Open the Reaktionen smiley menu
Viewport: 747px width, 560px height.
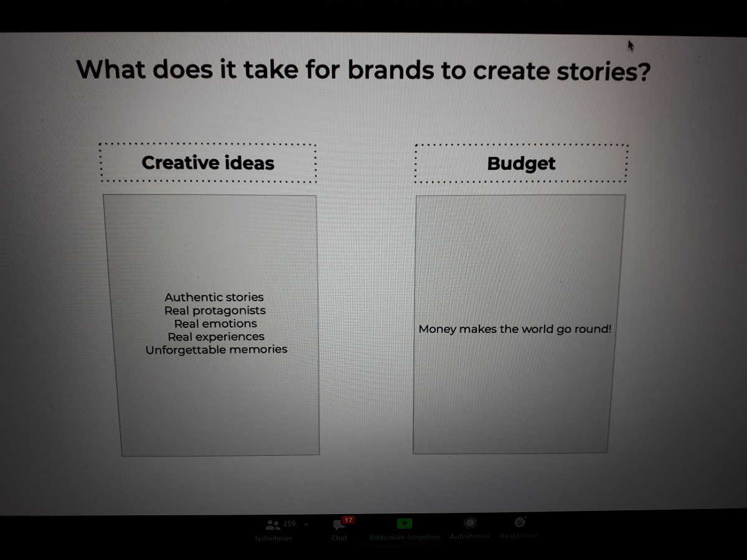coord(519,528)
